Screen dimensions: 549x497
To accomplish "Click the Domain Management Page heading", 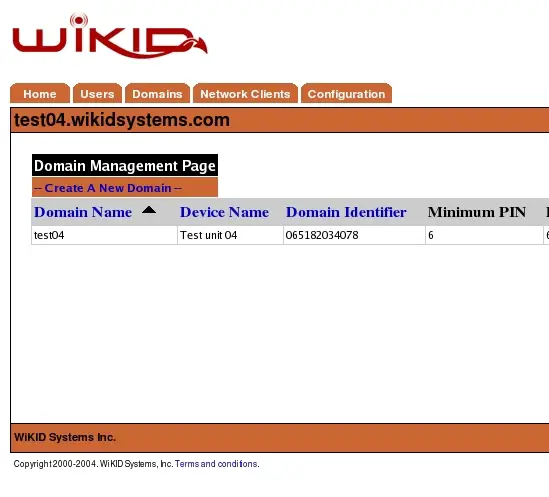I will coord(125,165).
